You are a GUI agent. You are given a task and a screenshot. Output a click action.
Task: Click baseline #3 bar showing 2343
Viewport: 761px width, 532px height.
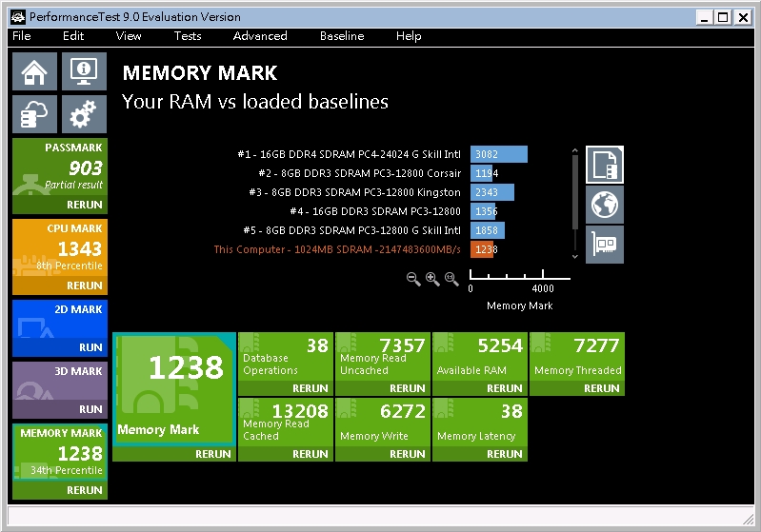pos(492,192)
